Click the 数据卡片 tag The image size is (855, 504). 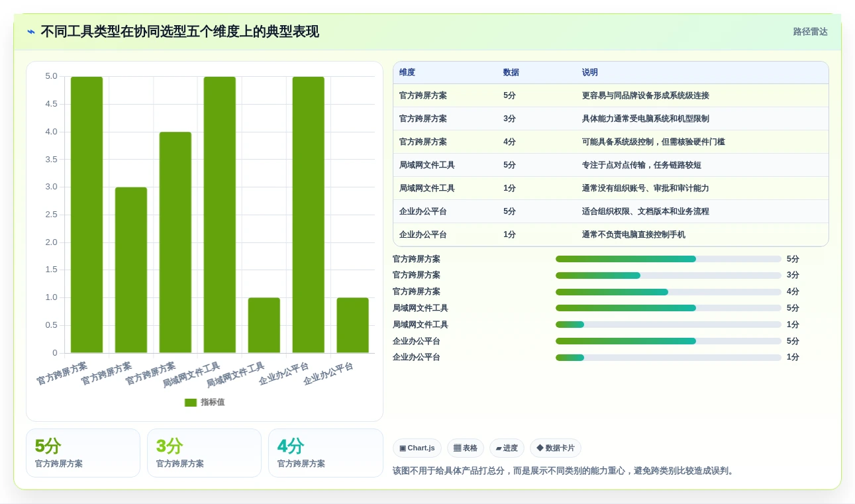pos(556,448)
